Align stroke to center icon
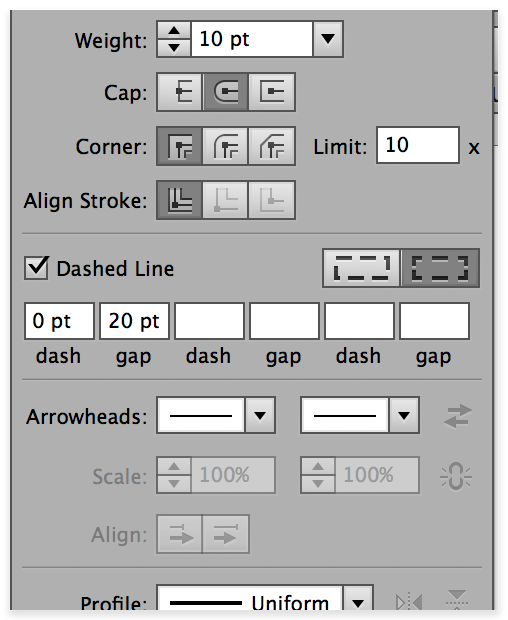Viewport: 508px width, 620px height. coord(180,200)
